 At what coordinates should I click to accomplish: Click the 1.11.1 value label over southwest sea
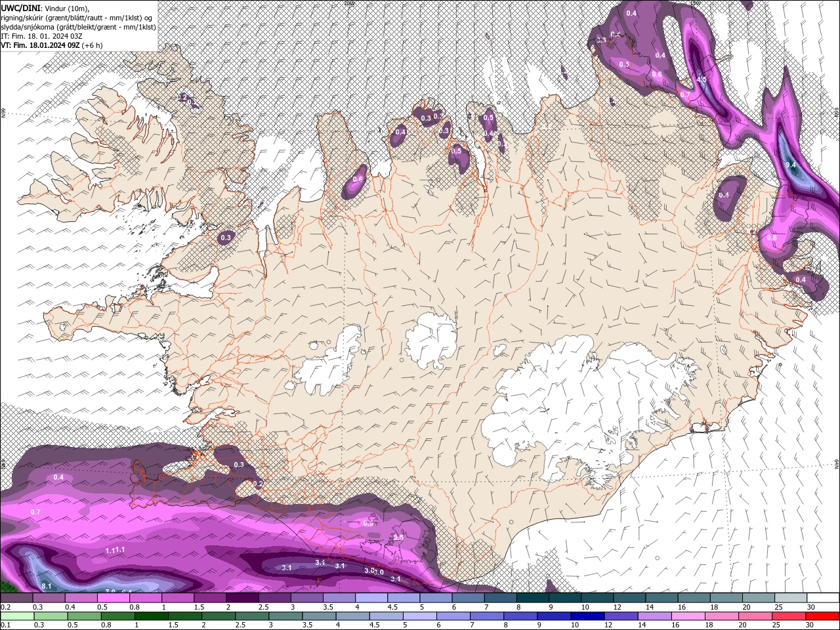click(115, 550)
